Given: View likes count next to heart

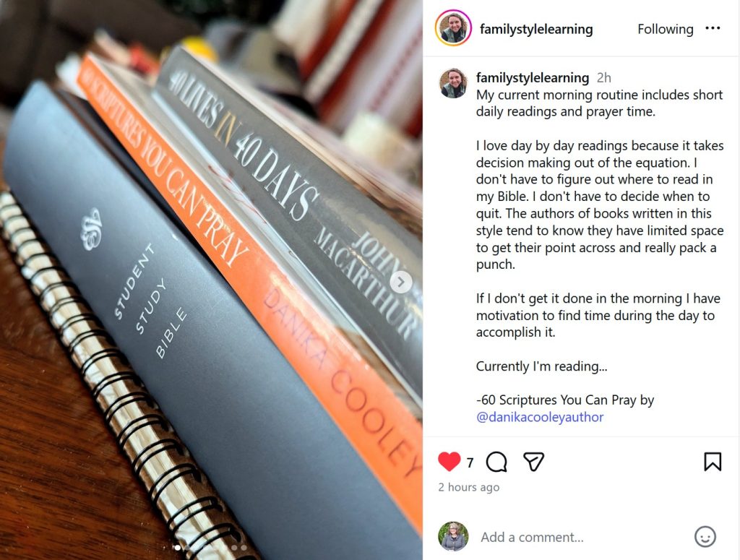Looking at the screenshot, I should coord(470,463).
